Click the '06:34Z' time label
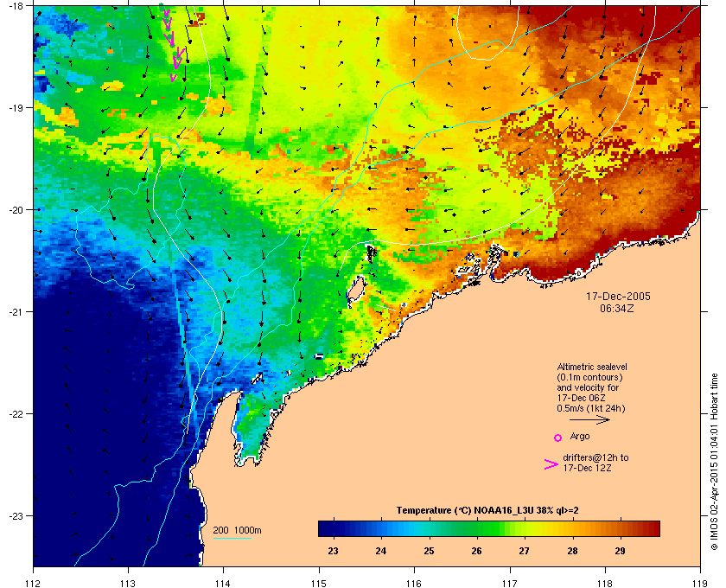This screenshot has width=726, height=588. point(617,308)
